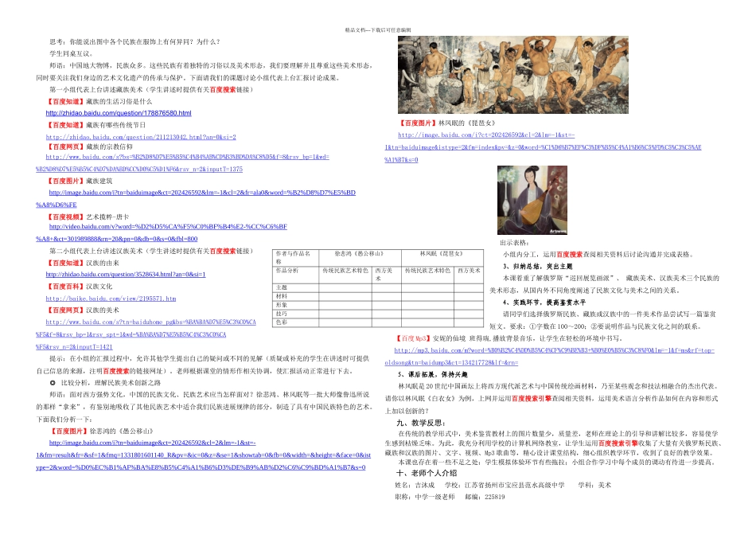The image size is (756, 535).
Task: Click the 【百度知道】藏族有哪些传统节日 label
Action: coord(95,125)
